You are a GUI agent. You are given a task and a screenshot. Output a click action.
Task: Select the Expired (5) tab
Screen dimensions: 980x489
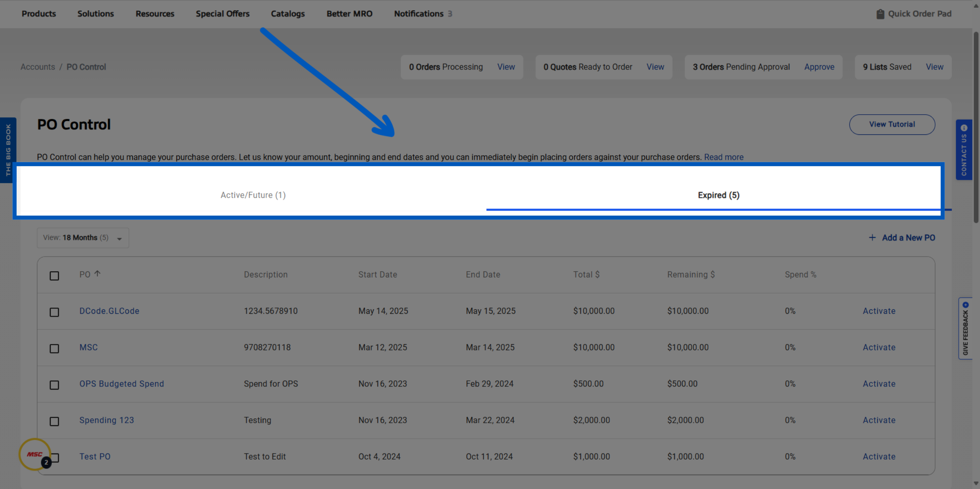(719, 195)
